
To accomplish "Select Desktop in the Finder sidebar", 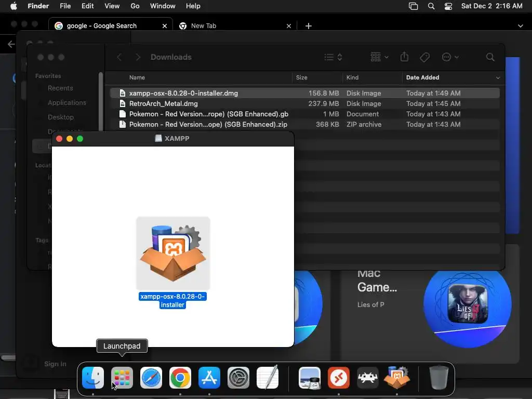I will 61,117.
